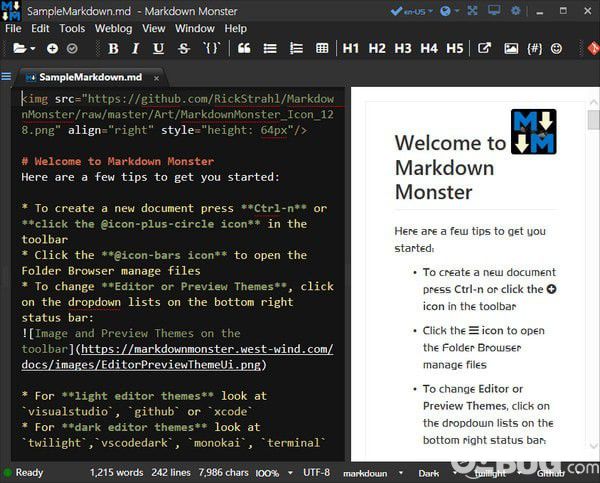Open twilight editor theme dropdown
Image resolution: width=600 pixels, height=483 pixels.
(x=497, y=474)
